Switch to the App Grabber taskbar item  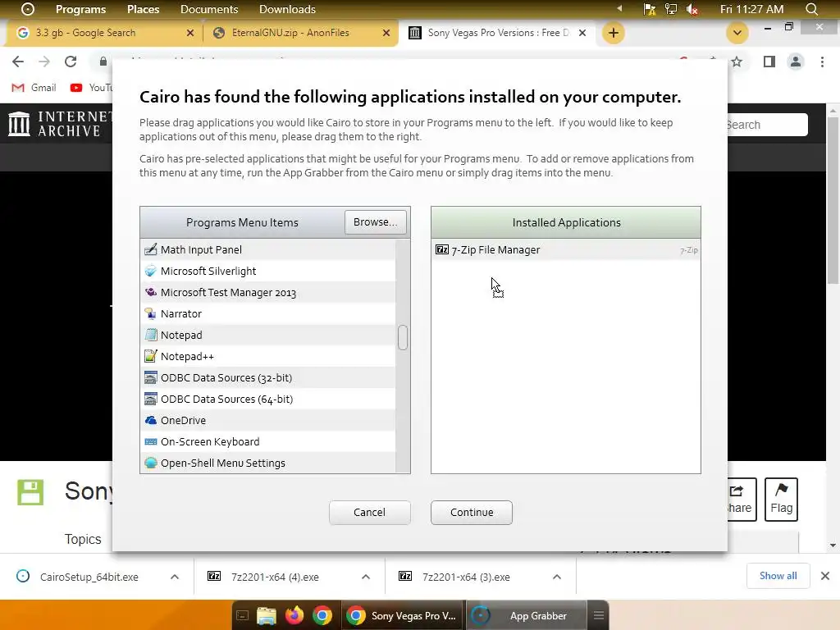527,615
